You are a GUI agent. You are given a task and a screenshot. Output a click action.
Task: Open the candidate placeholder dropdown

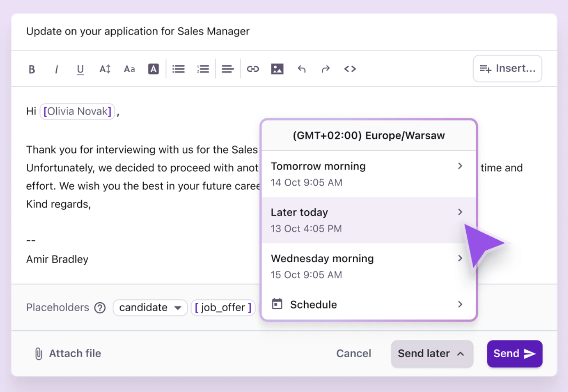point(150,308)
